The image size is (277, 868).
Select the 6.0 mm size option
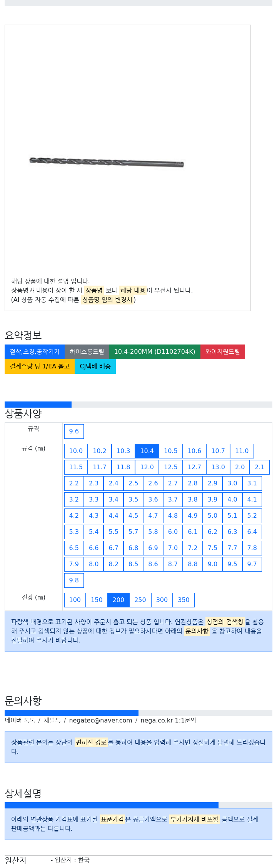(x=173, y=532)
